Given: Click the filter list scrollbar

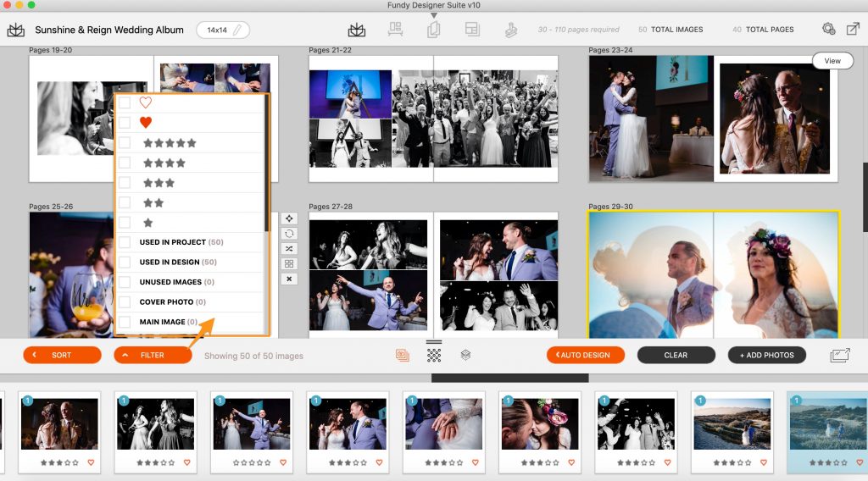Looking at the screenshot, I should (x=267, y=163).
